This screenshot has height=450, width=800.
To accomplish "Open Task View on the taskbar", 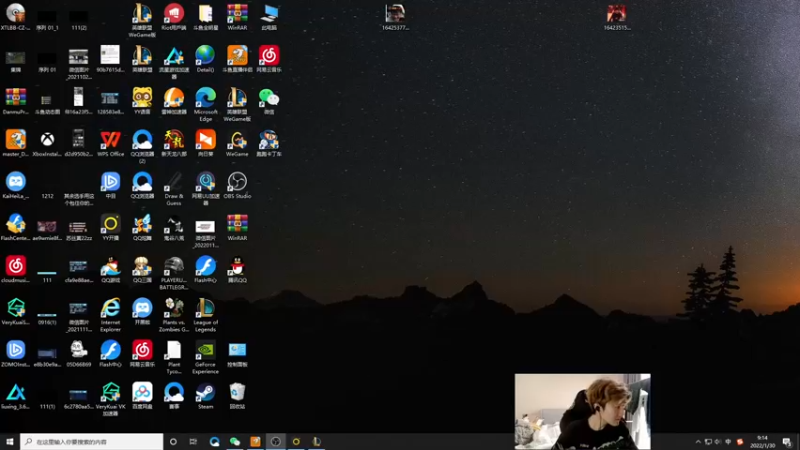I will (193, 441).
